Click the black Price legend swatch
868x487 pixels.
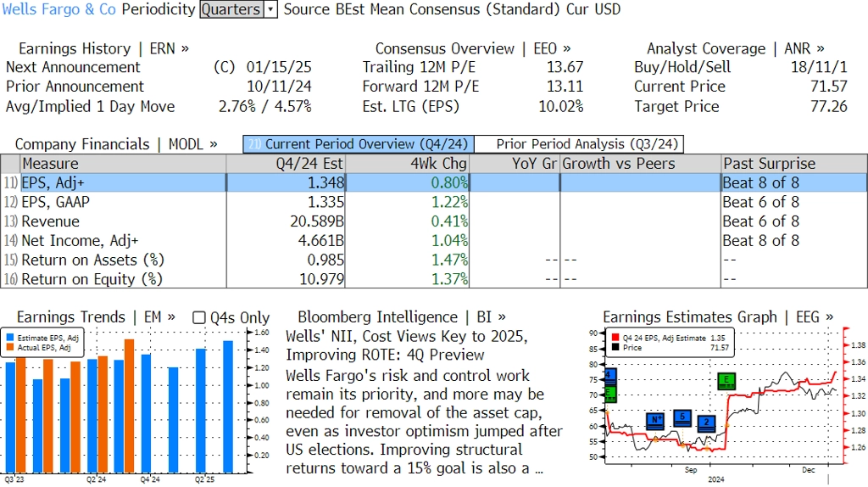click(x=615, y=347)
